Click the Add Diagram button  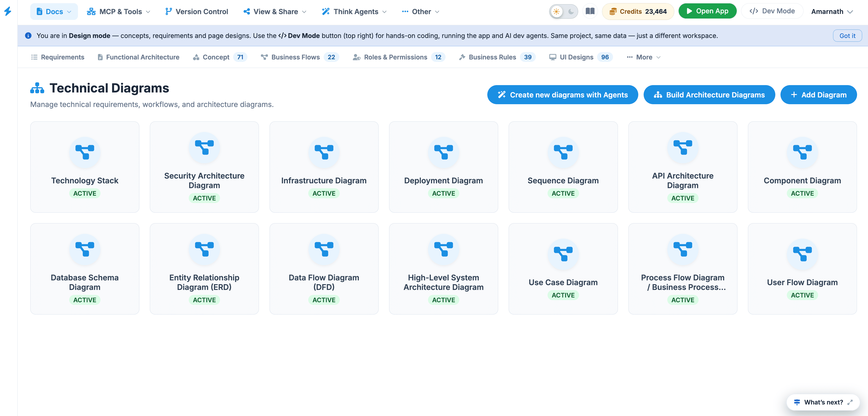pos(818,95)
